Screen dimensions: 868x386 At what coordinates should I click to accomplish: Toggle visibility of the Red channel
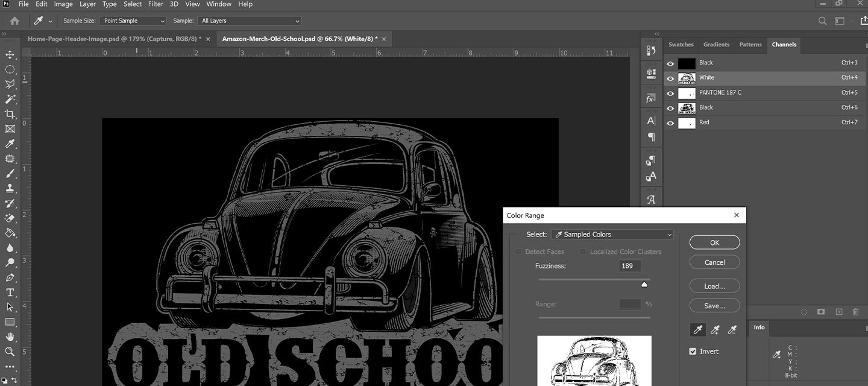670,122
